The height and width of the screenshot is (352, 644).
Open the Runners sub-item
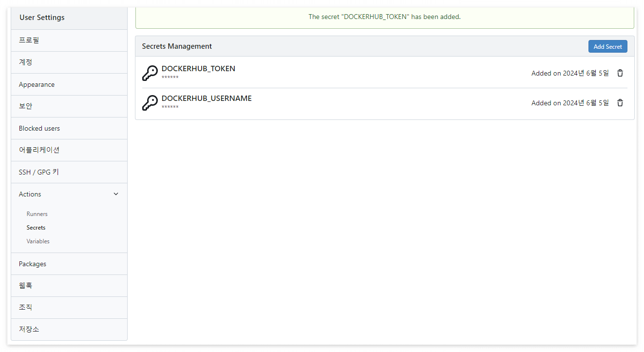tap(37, 214)
